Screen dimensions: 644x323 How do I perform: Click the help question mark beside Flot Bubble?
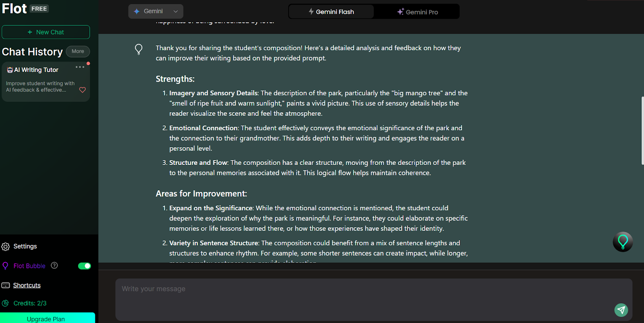click(x=54, y=265)
